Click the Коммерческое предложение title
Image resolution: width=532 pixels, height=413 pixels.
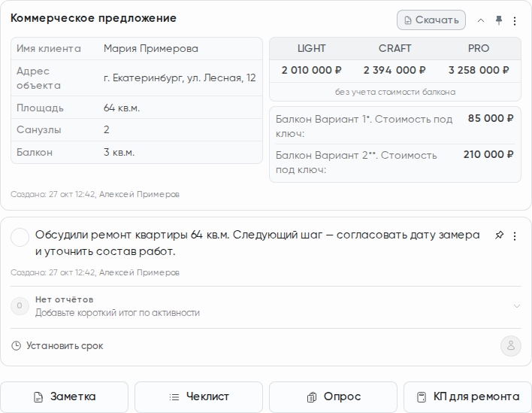(x=93, y=18)
